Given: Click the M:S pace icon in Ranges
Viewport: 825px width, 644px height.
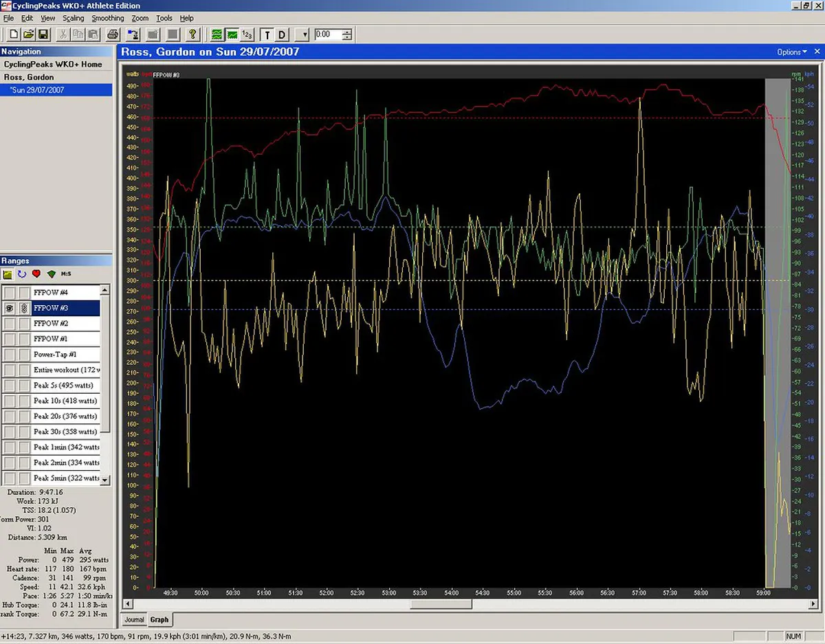Looking at the screenshot, I should (x=66, y=274).
